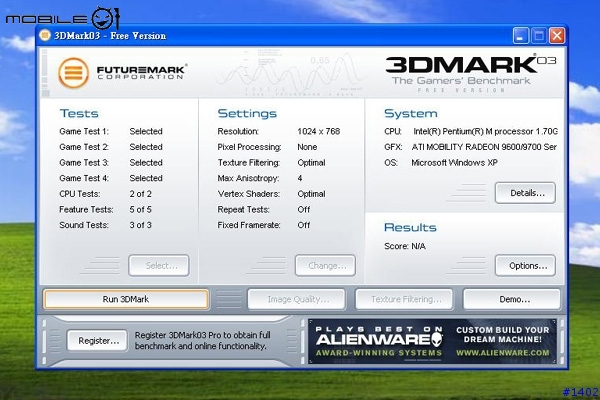Click the Image Quality button
Image resolution: width=600 pixels, height=400 pixels.
(x=297, y=299)
